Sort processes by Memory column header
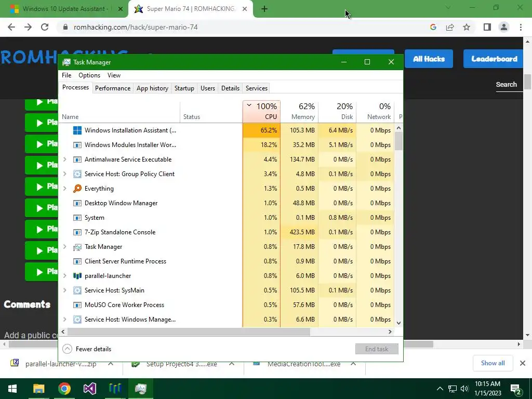Screen dimensions: 532x399 point(300,112)
